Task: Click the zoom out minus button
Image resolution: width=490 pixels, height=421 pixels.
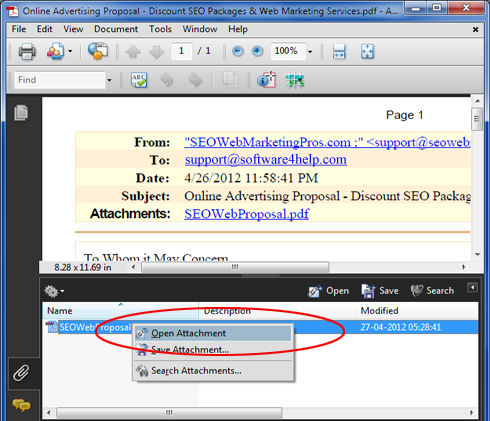Action: pos(238,51)
